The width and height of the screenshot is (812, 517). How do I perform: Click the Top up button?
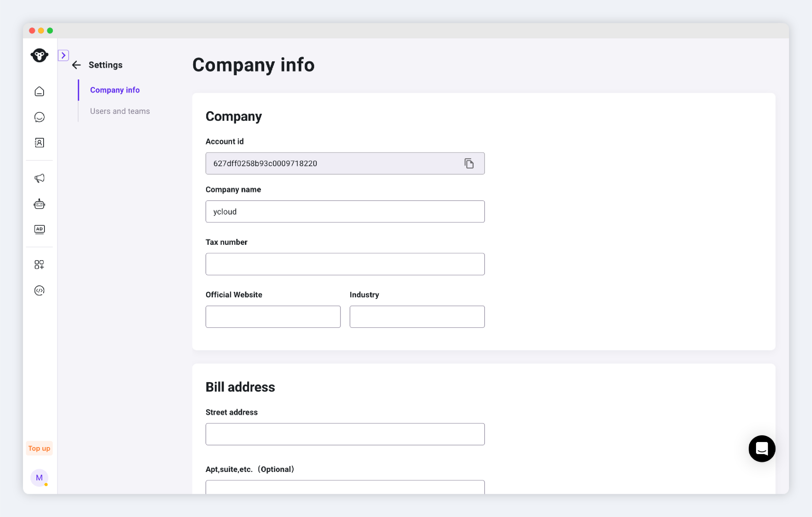click(39, 448)
